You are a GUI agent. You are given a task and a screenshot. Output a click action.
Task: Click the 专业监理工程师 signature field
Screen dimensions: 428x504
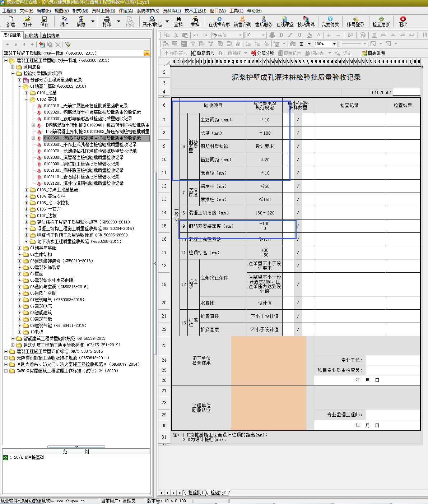click(x=393, y=415)
